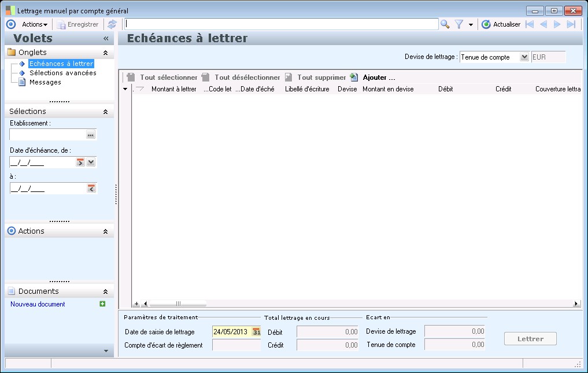The height and width of the screenshot is (373, 588).
Task: Click the Actualiser refresh button
Action: coord(501,24)
